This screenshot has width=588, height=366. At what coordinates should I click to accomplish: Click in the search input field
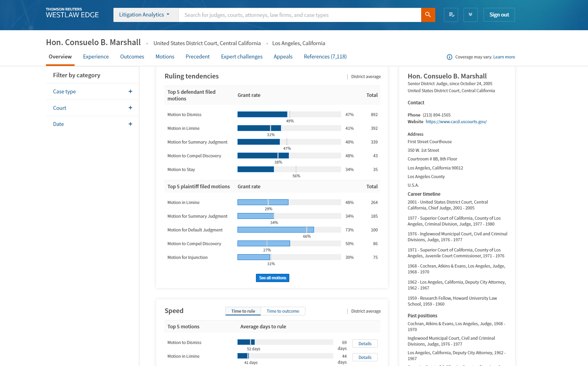(x=299, y=15)
